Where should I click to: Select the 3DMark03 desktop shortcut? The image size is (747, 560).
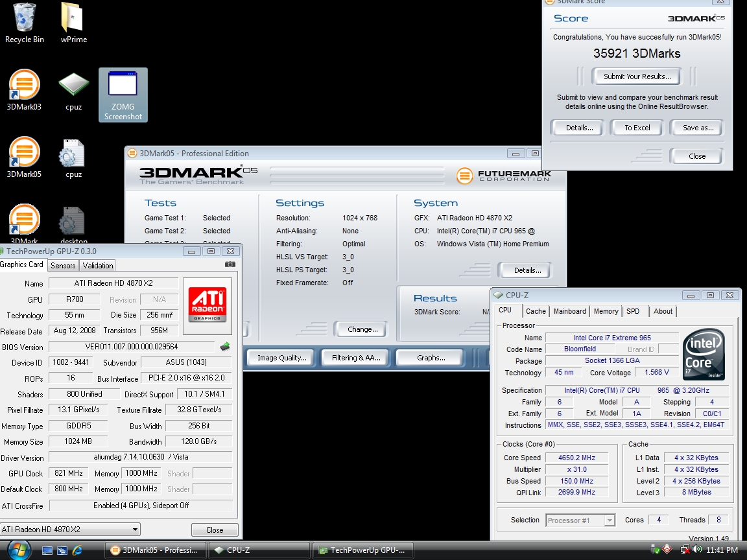pos(24,90)
